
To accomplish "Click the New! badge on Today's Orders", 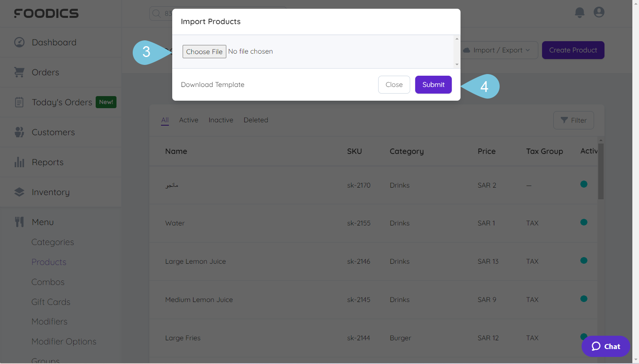I will (106, 102).
